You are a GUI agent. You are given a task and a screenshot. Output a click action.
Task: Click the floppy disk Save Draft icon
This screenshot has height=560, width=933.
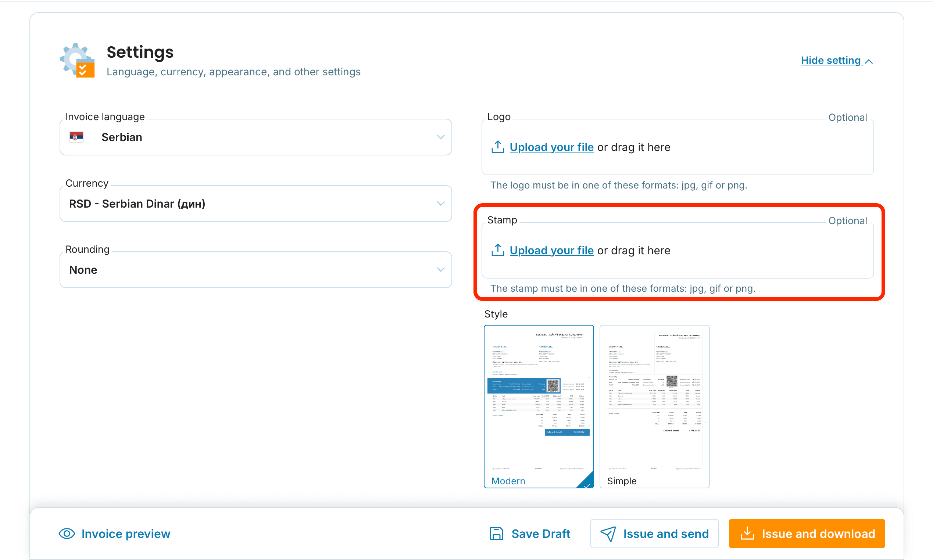point(497,534)
